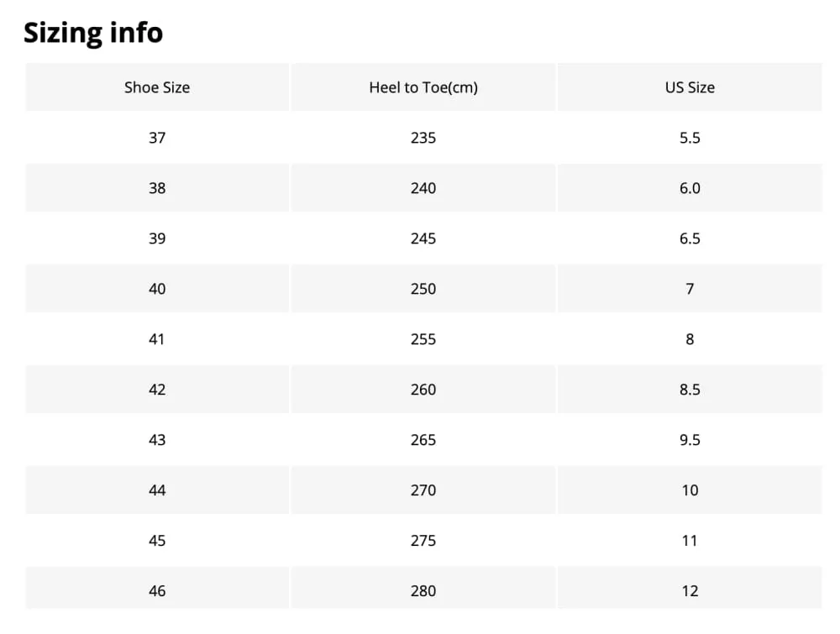
Task: Click shoe size 37 cell
Action: click(x=157, y=138)
